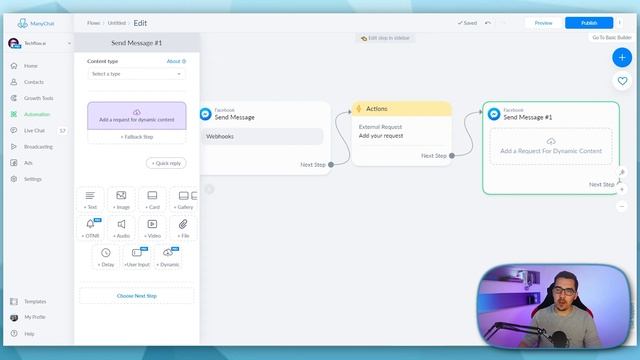Screen dimensions: 640x360
Task: Click the Send Message node's Next Step connector
Action: click(331, 164)
